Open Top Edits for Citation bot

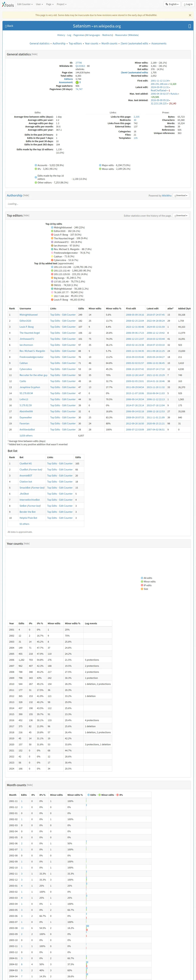point(52,482)
